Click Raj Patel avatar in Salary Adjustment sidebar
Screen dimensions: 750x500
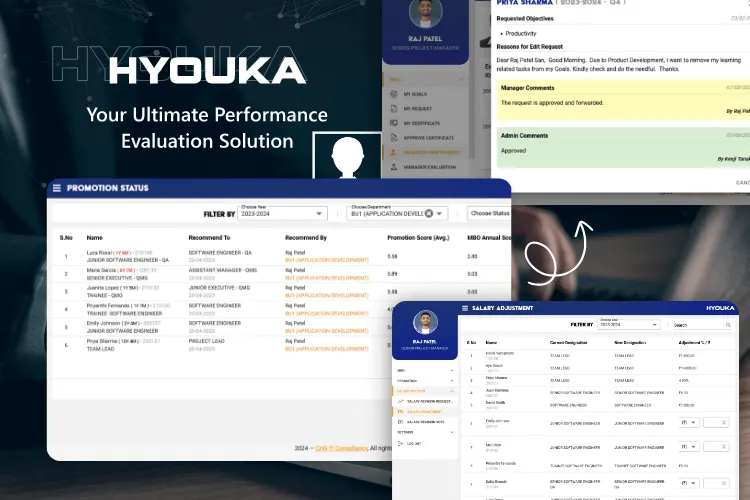(x=425, y=322)
